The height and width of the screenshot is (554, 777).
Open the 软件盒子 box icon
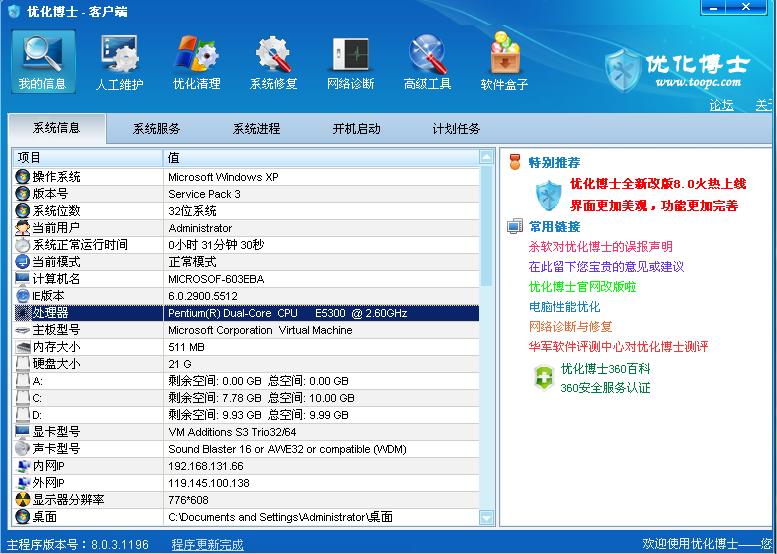[504, 52]
